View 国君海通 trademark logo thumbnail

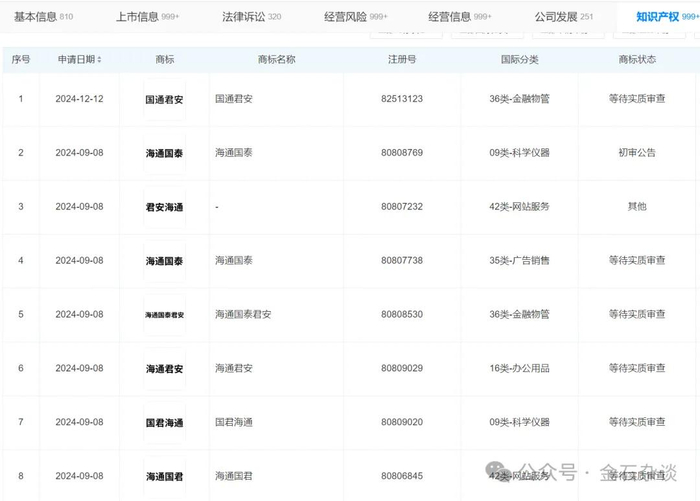(164, 422)
